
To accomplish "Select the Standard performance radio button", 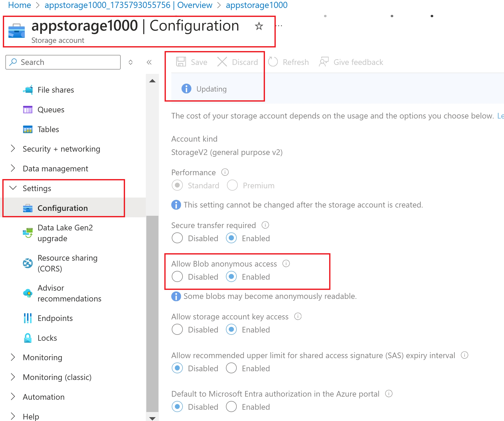I will pyautogui.click(x=177, y=185).
